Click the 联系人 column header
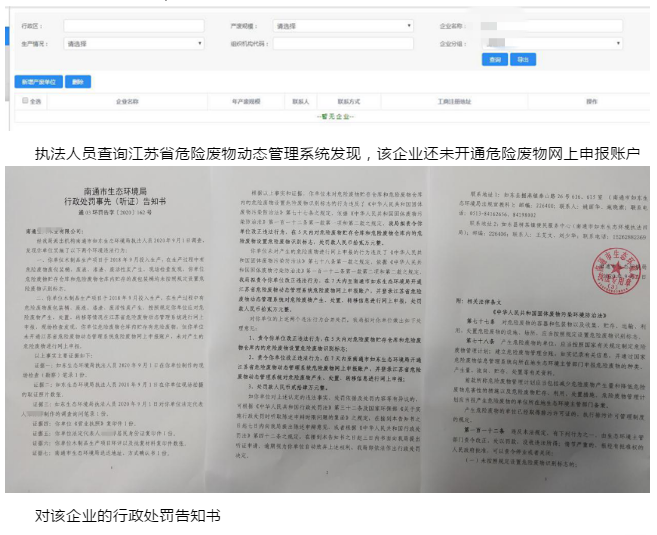The height and width of the screenshot is (535, 657). 298,102
